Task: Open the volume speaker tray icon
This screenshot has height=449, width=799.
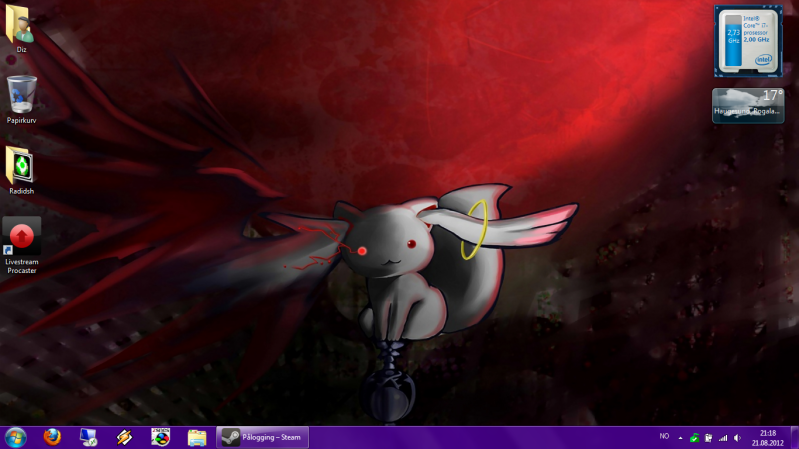Action: point(737,438)
